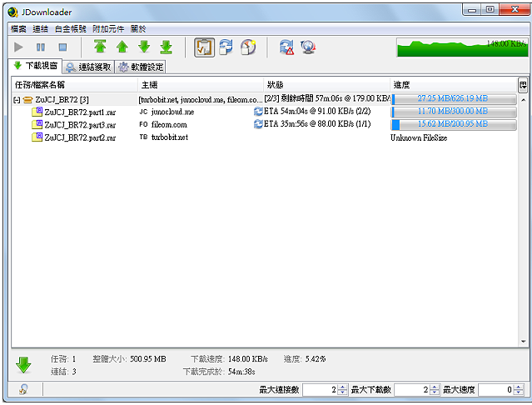Toggle clipboard monitoring icon
The height and width of the screenshot is (405, 532).
[x=204, y=47]
